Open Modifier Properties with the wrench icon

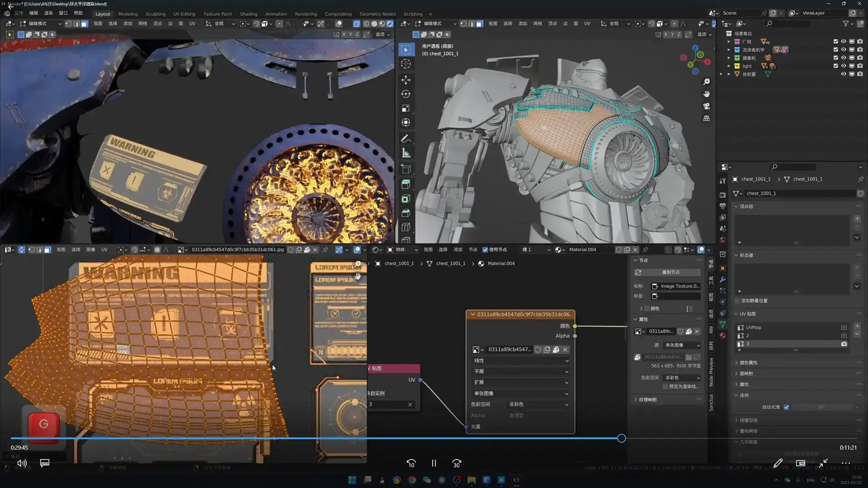click(722, 280)
